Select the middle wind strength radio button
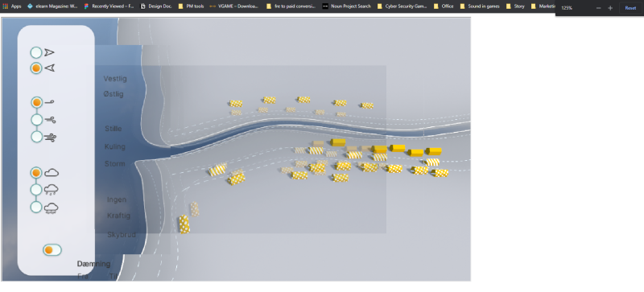Image resolution: width=644 pixels, height=292 pixels. (37, 120)
